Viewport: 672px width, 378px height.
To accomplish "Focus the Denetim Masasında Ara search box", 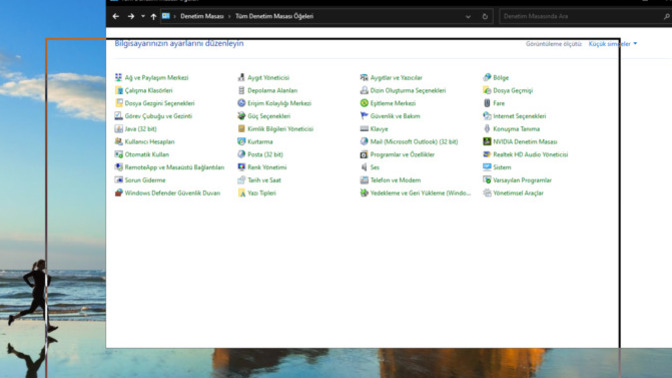I will pyautogui.click(x=581, y=16).
